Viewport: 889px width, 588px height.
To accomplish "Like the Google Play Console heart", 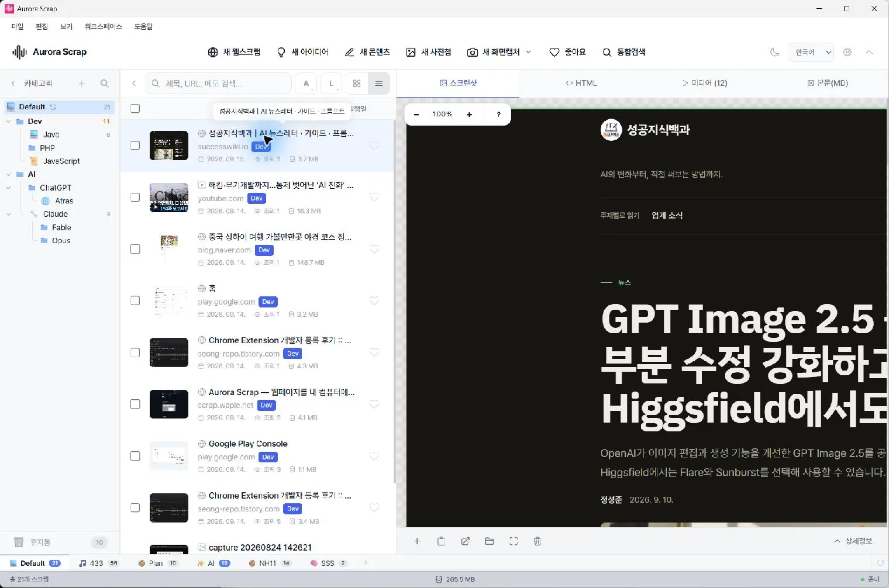I will pyautogui.click(x=374, y=456).
